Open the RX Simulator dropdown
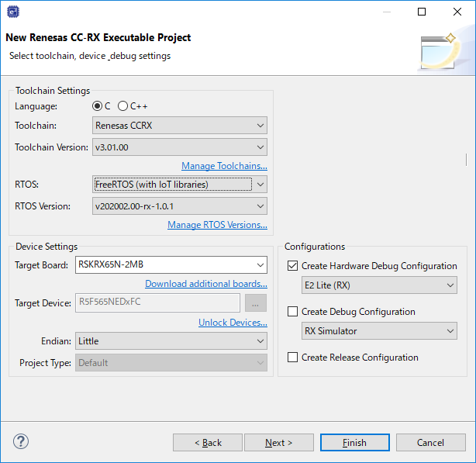The image size is (476, 463). click(379, 330)
